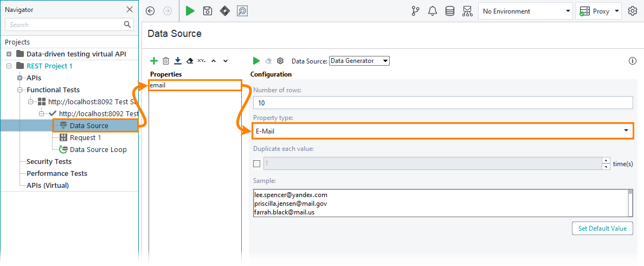Click the blue download arrow icon
Viewport: 644px width, 266px height.
[x=177, y=61]
